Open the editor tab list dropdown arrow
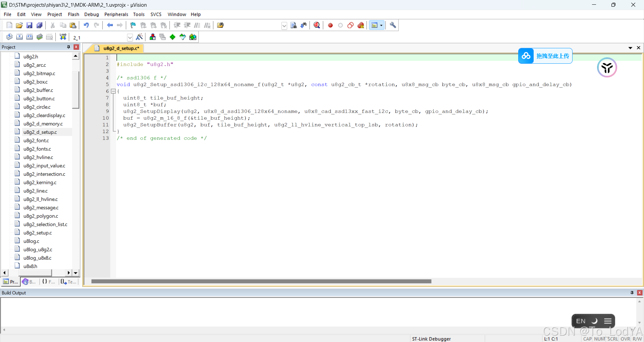 click(x=630, y=48)
